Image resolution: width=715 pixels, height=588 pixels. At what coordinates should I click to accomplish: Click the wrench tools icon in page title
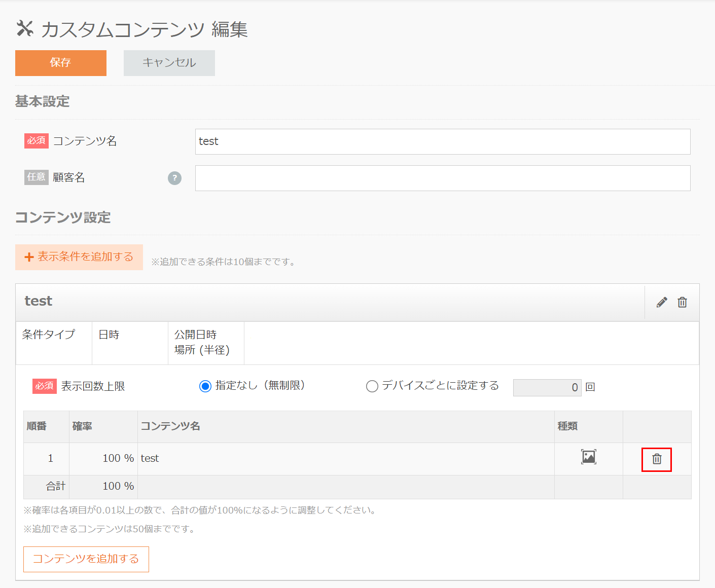click(25, 28)
